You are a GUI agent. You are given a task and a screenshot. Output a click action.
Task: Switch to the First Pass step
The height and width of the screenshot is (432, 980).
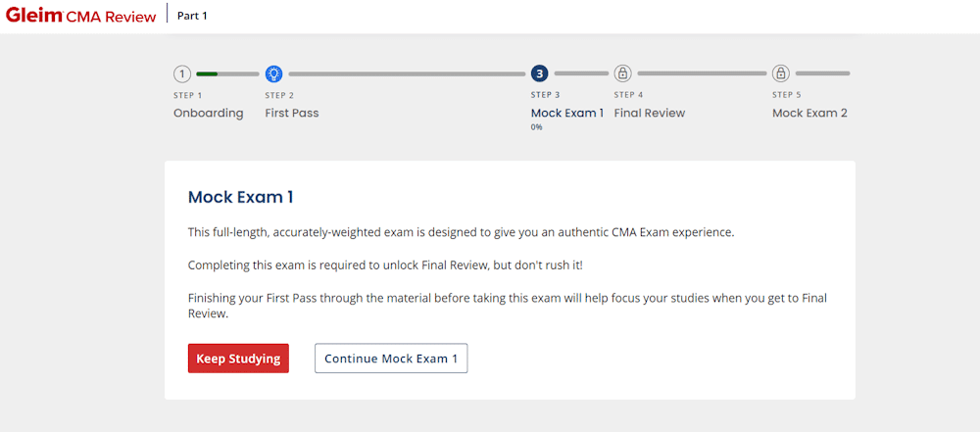pos(292,114)
